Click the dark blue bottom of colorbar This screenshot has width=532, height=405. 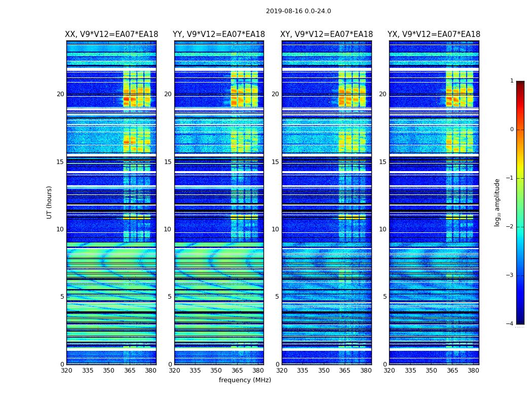(x=520, y=320)
